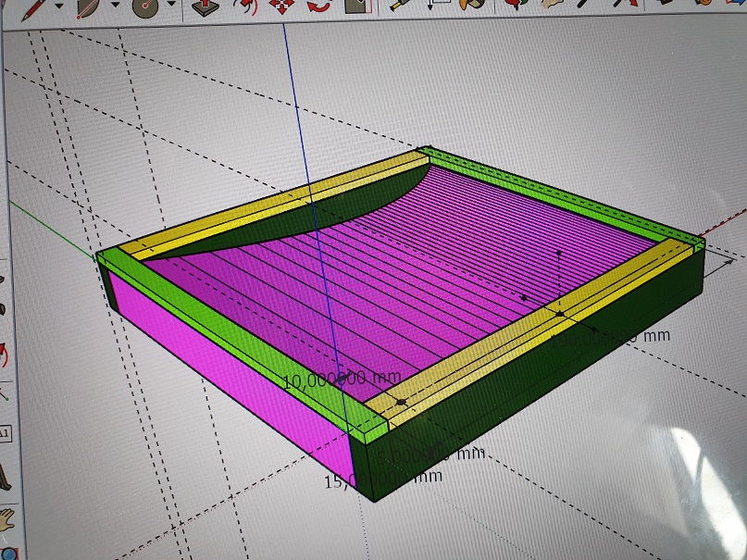The width and height of the screenshot is (747, 560).
Task: Select the Tape Measure tool in top toolbar
Action: pyautogui.click(x=400, y=5)
